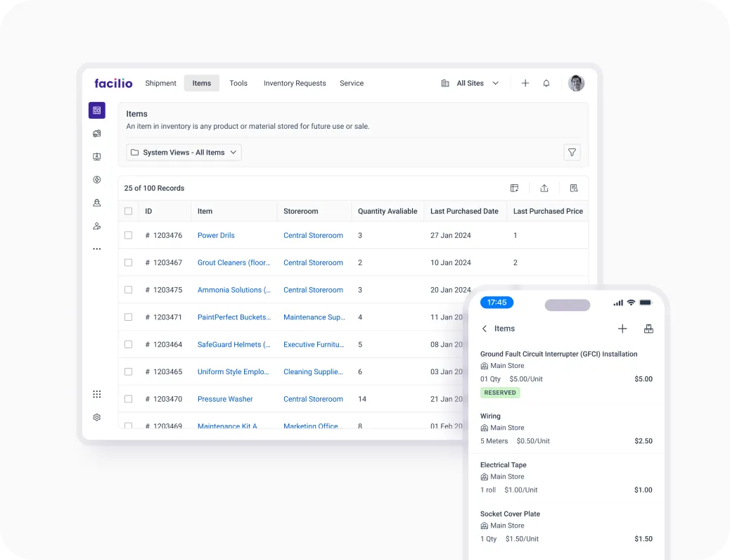Open the column customization icon on the table

(514, 188)
